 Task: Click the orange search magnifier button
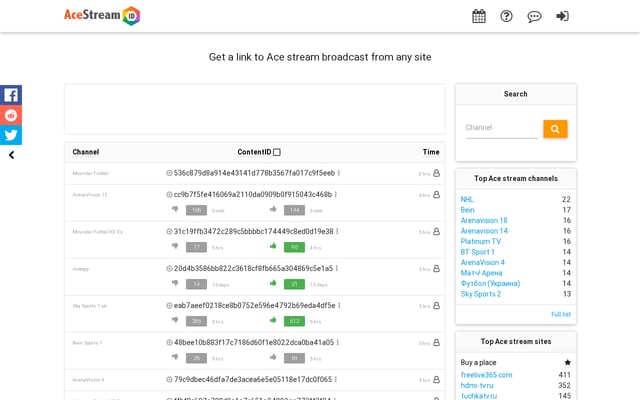(555, 129)
